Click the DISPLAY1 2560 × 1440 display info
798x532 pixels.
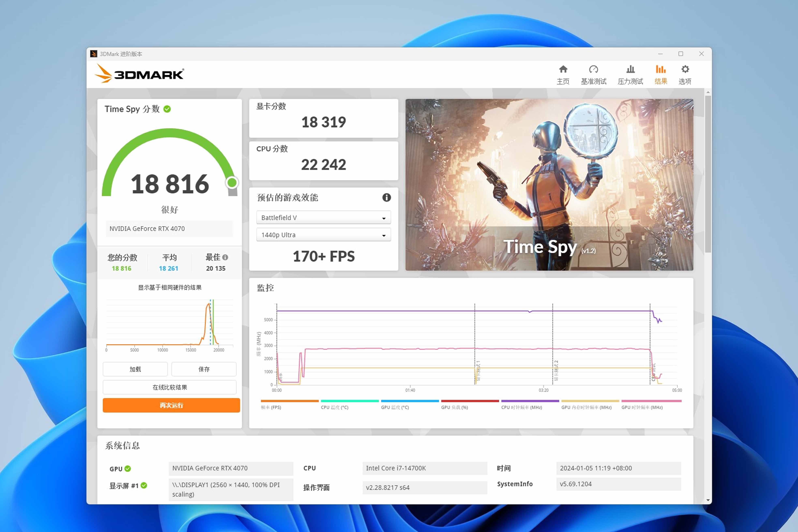pyautogui.click(x=231, y=490)
